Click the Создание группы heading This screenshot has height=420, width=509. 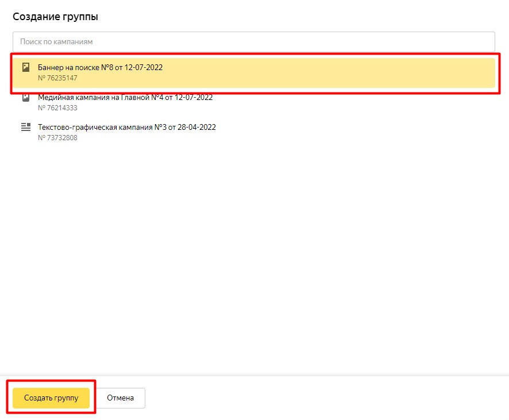click(55, 17)
